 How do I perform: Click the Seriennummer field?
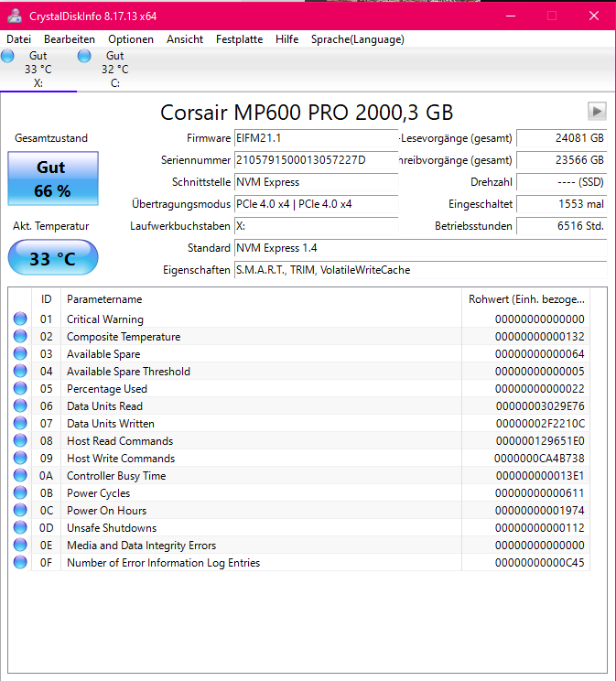tap(317, 160)
